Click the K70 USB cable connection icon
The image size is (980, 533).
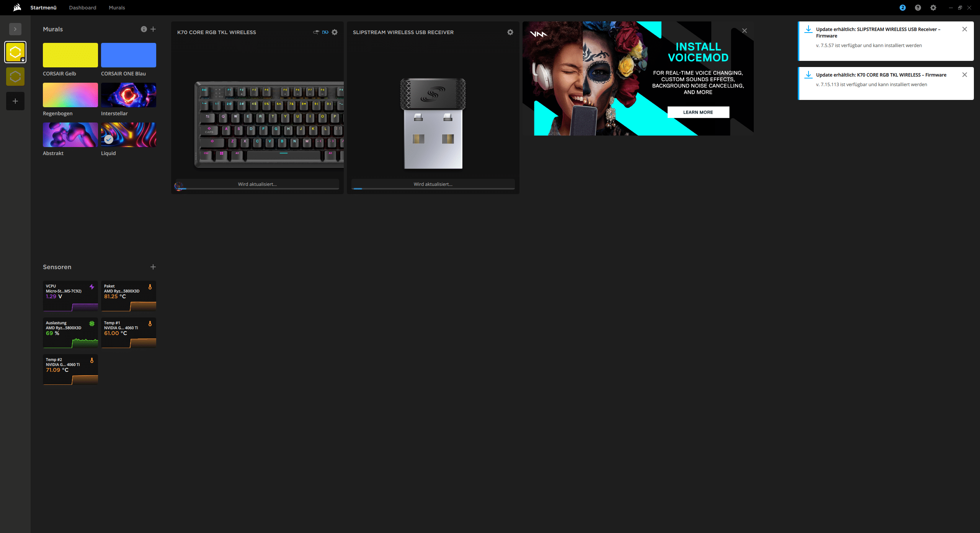click(316, 32)
